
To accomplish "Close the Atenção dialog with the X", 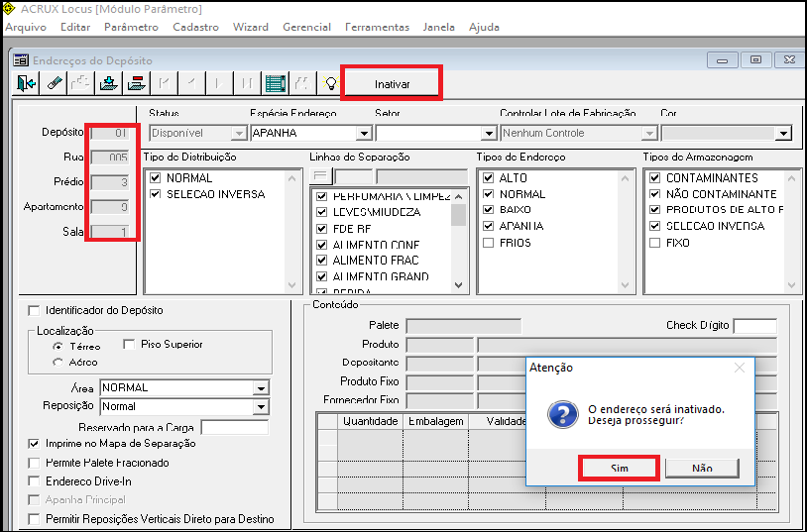I will click(739, 368).
